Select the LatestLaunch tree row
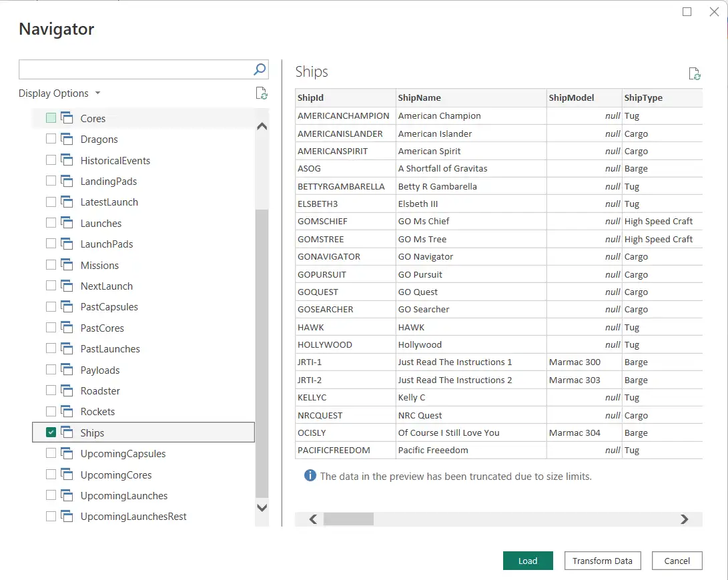 click(143, 202)
